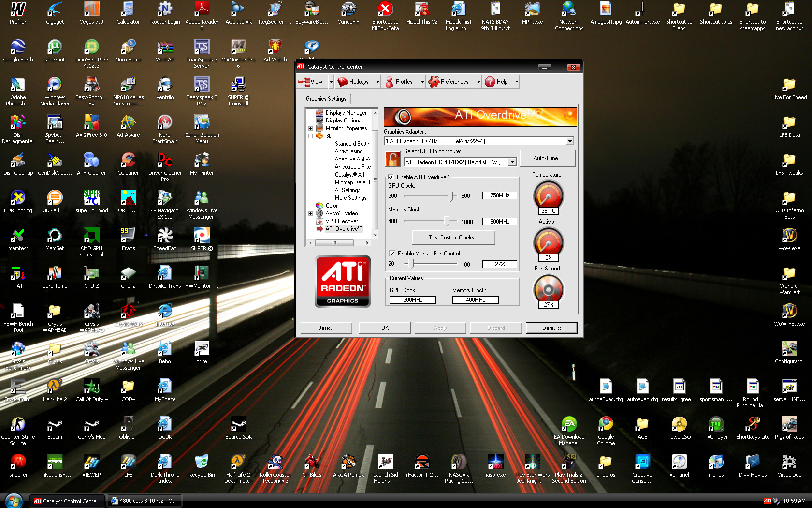The width and height of the screenshot is (812, 508).
Task: Expand the dropdown arrow beside Preferences
Action: coord(478,82)
